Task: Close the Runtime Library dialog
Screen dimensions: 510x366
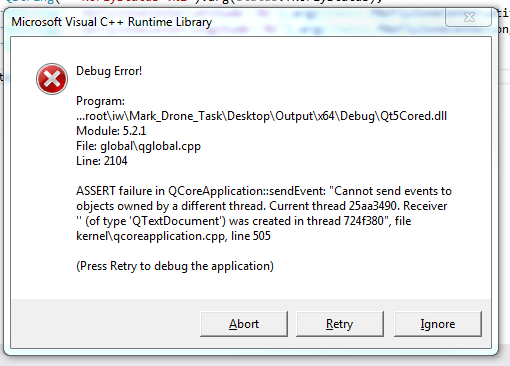Action: pos(469,17)
